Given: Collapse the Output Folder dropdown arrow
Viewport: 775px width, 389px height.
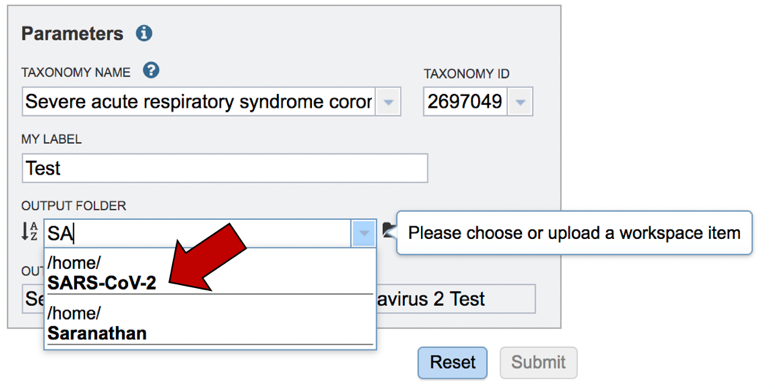Looking at the screenshot, I should tap(364, 233).
